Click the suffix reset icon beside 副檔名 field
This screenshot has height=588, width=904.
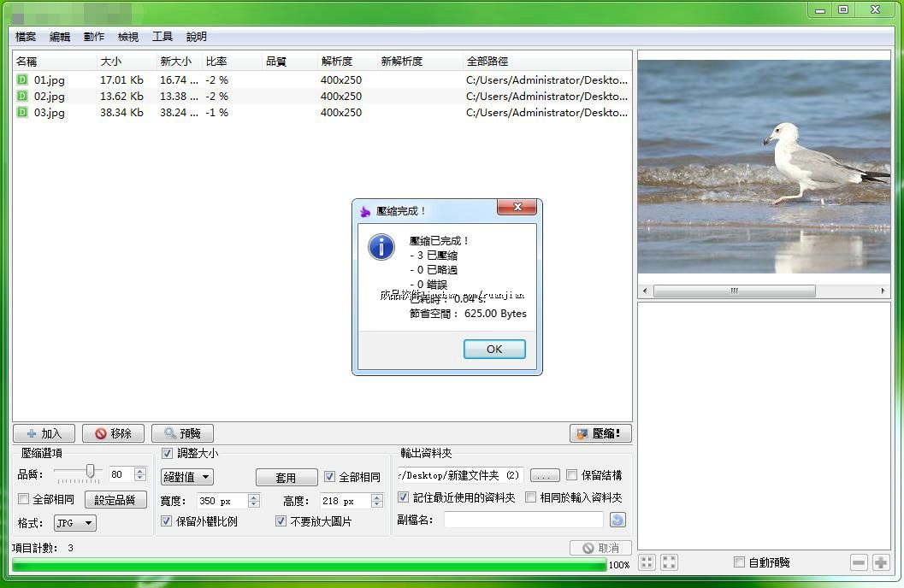[617, 520]
